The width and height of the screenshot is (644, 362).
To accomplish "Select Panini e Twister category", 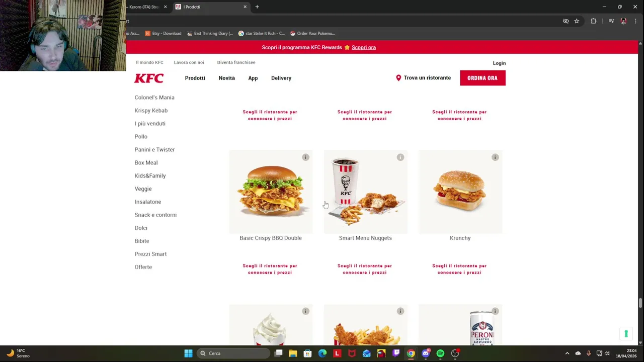I will click(154, 150).
